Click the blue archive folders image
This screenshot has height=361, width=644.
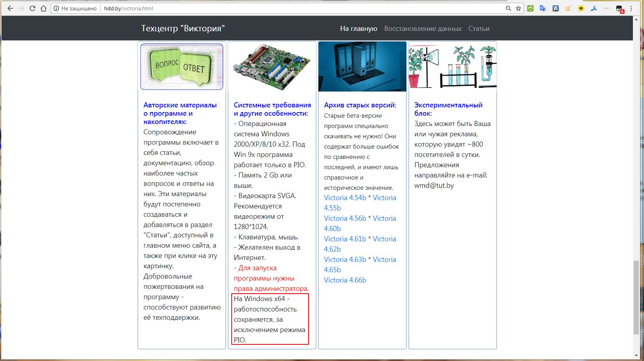coord(362,67)
